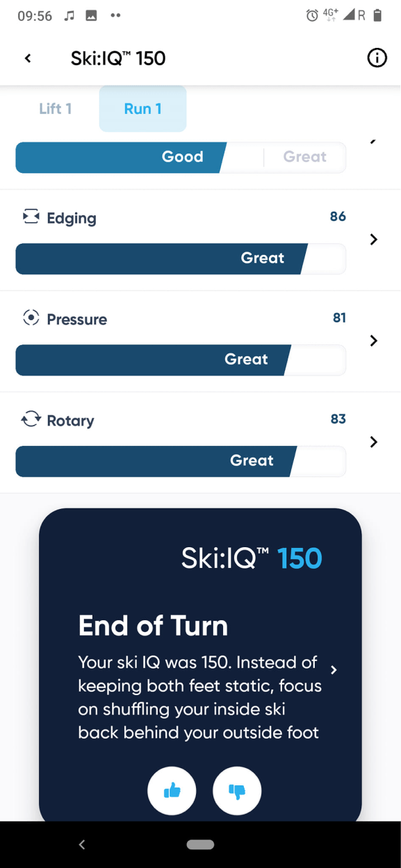Tap the Android back navigation arrow

coord(82,844)
